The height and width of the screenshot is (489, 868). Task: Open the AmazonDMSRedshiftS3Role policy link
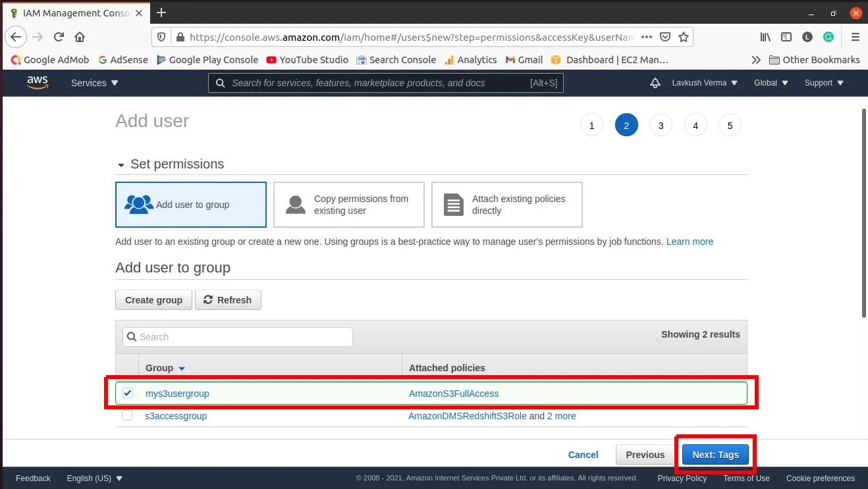pyautogui.click(x=468, y=416)
